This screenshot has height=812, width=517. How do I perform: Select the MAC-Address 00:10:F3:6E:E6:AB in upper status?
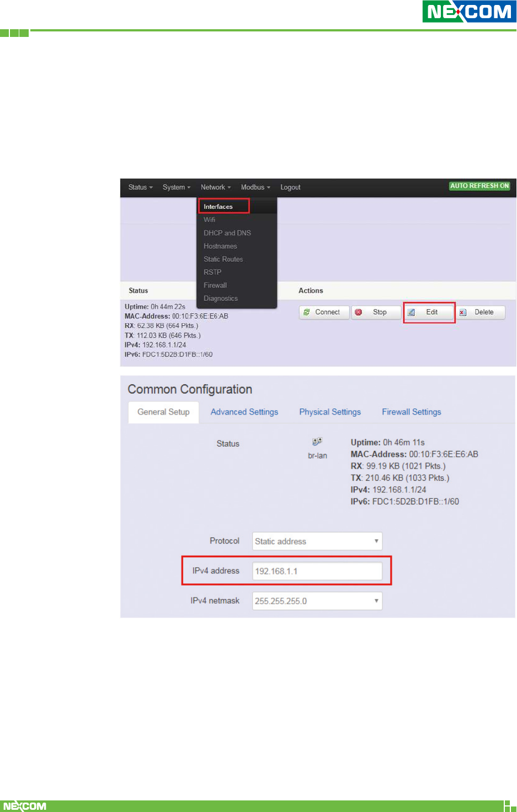pos(177,316)
